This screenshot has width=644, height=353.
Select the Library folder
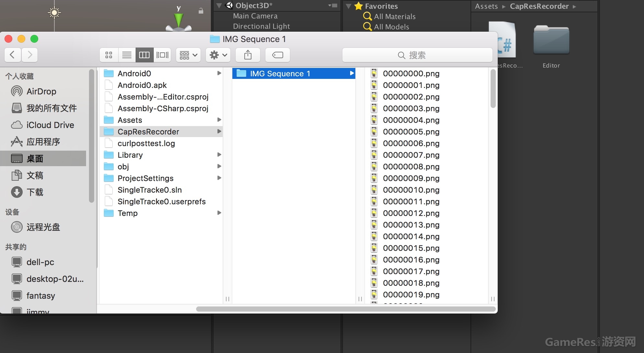[x=161, y=155]
